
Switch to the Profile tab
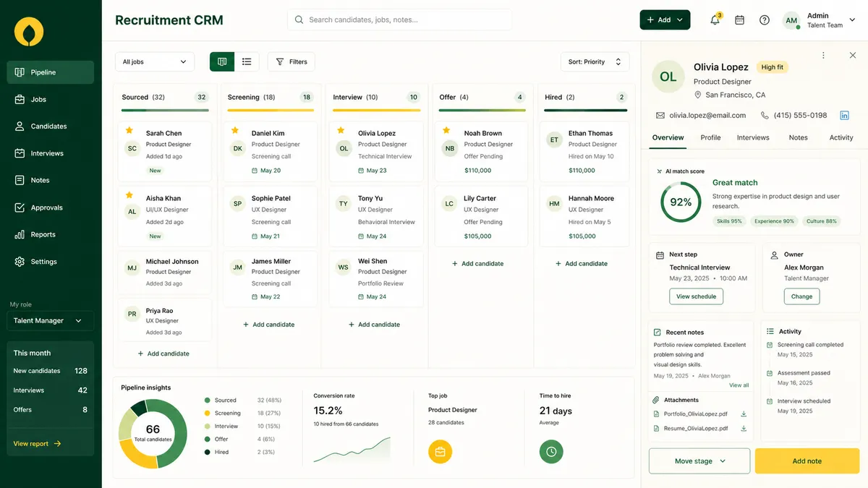(710, 137)
